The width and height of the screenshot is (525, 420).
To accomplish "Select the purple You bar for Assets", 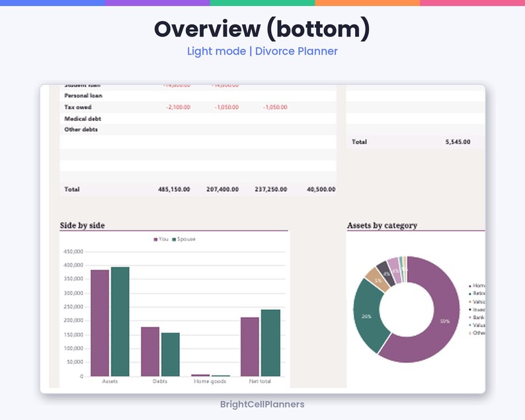I will pyautogui.click(x=100, y=323).
